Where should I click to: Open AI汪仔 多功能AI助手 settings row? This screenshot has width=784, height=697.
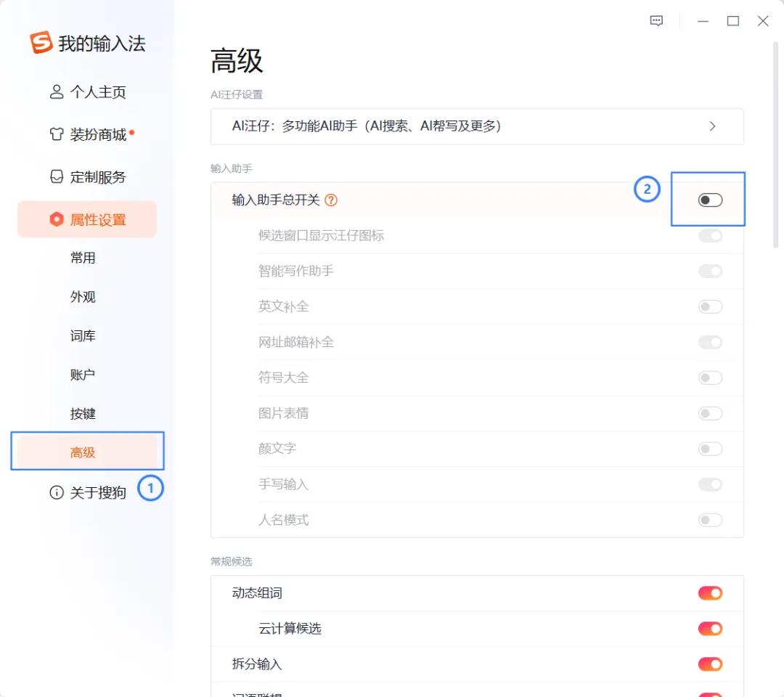(x=477, y=126)
